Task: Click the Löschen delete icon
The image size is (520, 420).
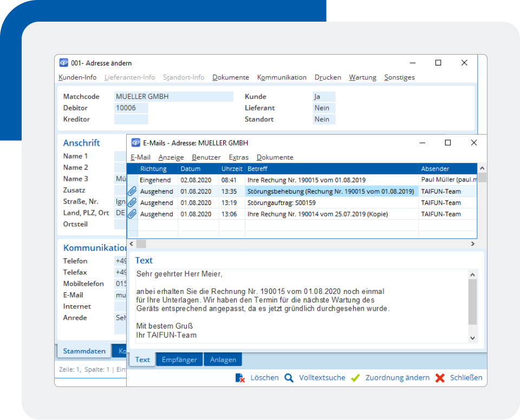Action: [240, 378]
